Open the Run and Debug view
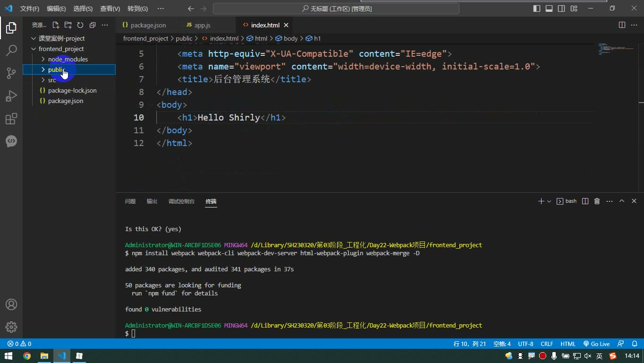644x363 pixels. coord(11,96)
